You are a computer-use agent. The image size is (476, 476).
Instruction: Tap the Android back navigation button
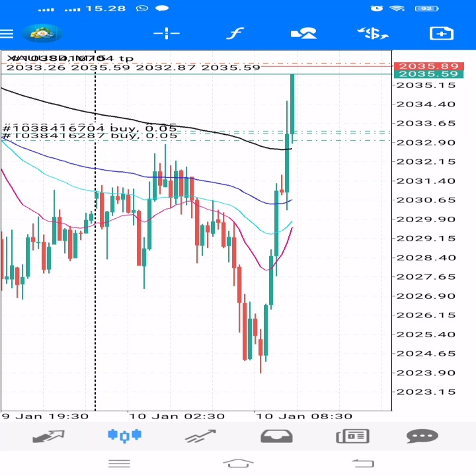363,463
